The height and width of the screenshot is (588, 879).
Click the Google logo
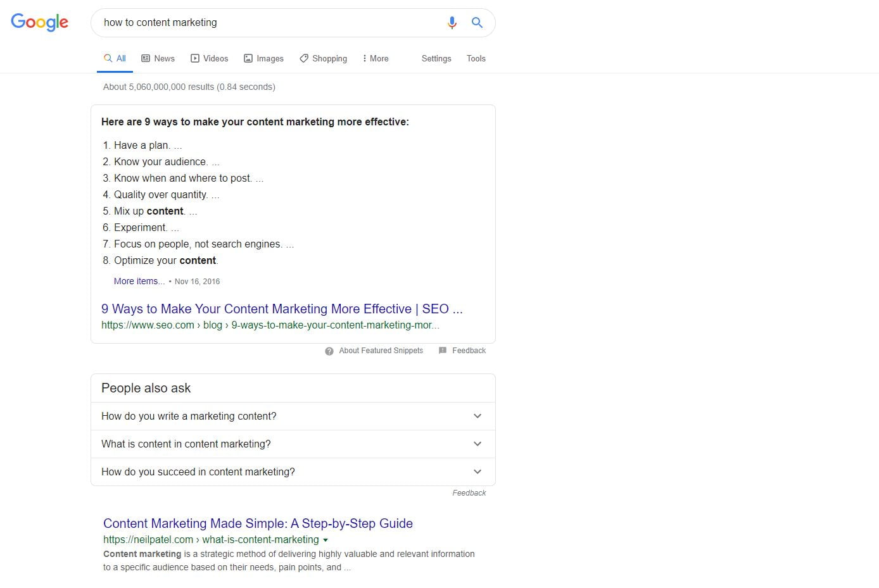click(x=39, y=22)
